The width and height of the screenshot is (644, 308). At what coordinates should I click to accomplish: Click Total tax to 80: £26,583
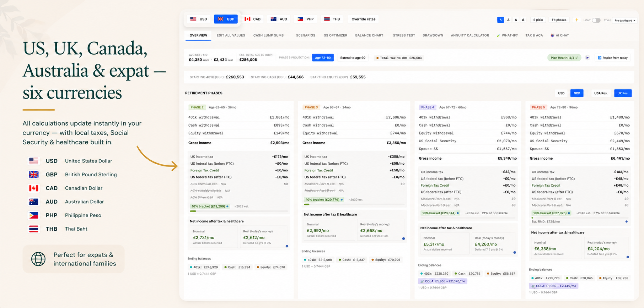coord(399,58)
